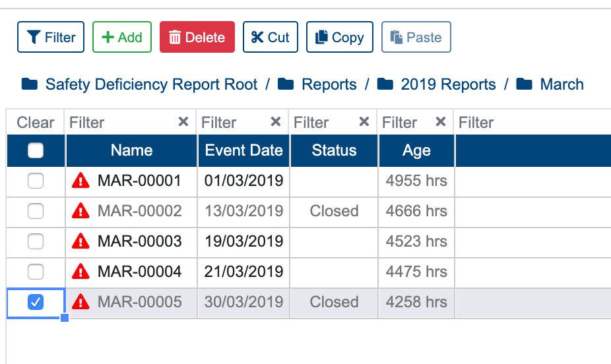Select the date cell 19/03/2019
This screenshot has height=364, width=611.
[244, 241]
